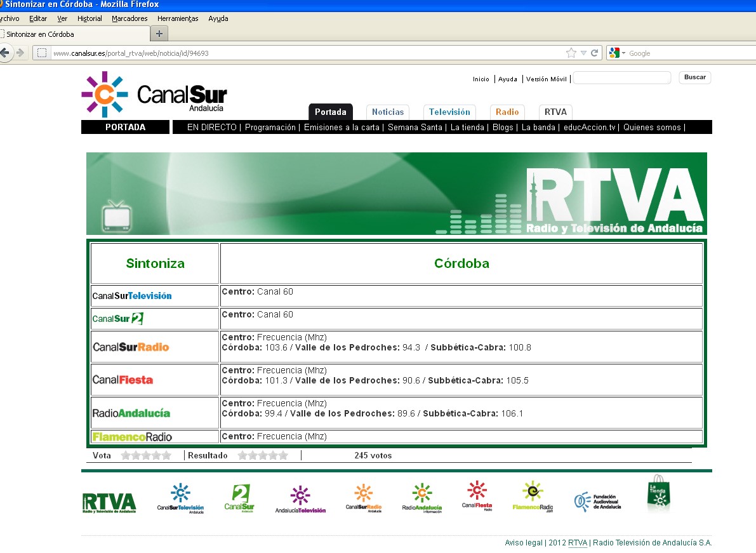The width and height of the screenshot is (756, 553).
Task: Click the site search text field
Action: 621,77
